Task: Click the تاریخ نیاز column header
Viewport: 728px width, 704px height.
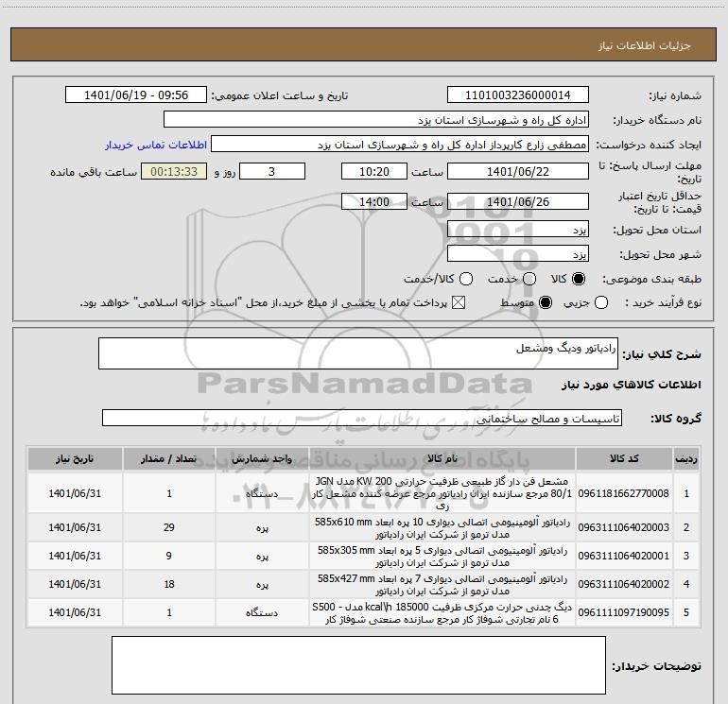Action: tap(75, 459)
